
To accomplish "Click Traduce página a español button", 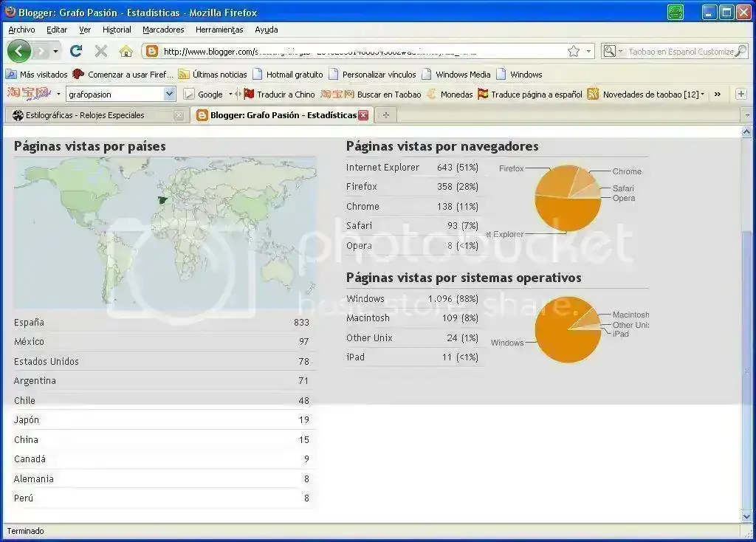I will tap(530, 95).
